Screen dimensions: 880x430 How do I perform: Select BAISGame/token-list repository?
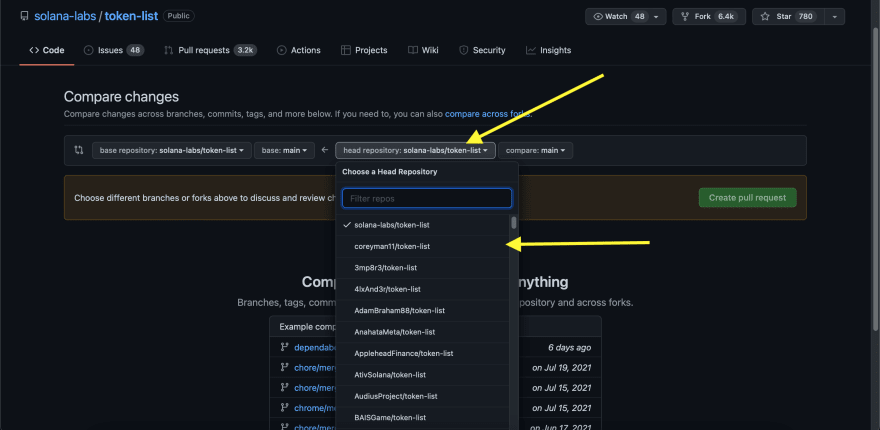click(x=423, y=418)
